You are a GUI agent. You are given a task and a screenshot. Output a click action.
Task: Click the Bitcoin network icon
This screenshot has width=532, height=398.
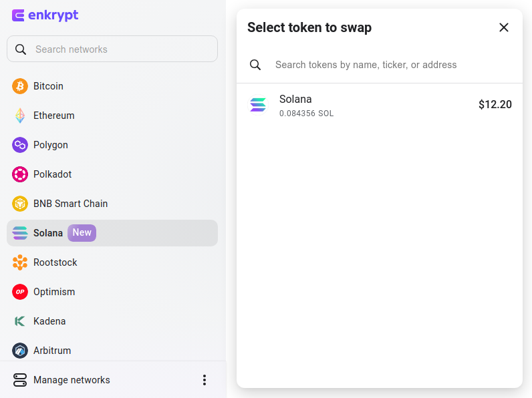coord(20,86)
